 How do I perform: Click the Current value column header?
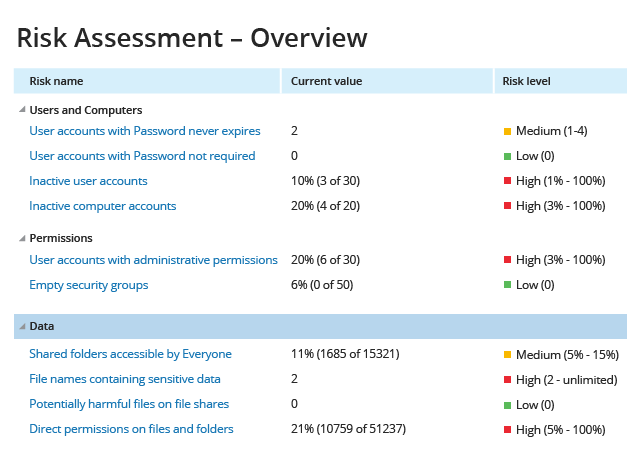point(387,81)
